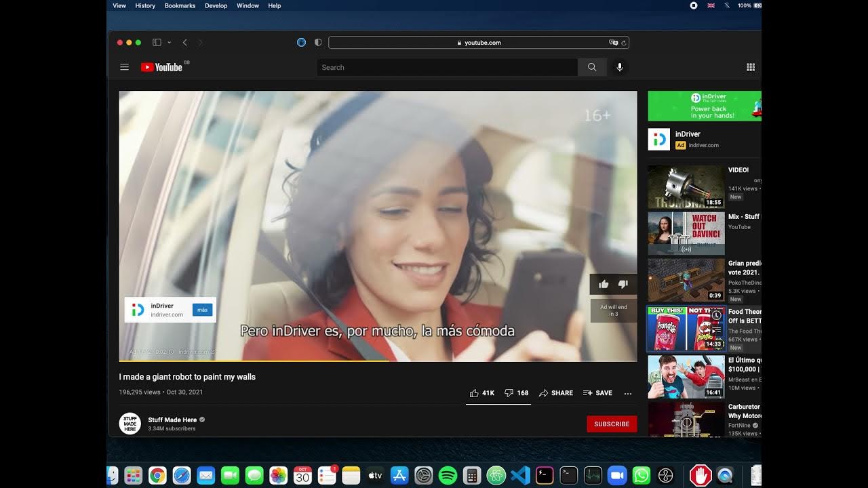Start voice search with the microphone

point(619,67)
